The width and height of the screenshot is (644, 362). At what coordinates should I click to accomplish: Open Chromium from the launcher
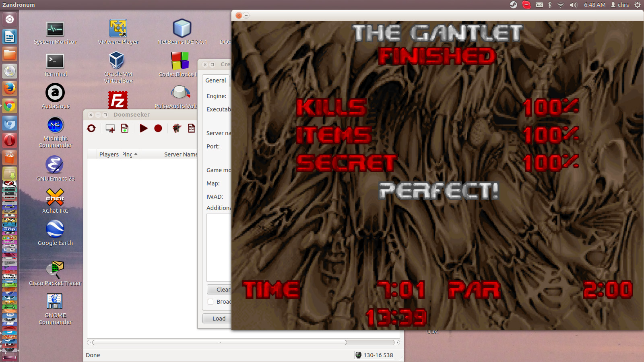(x=10, y=123)
